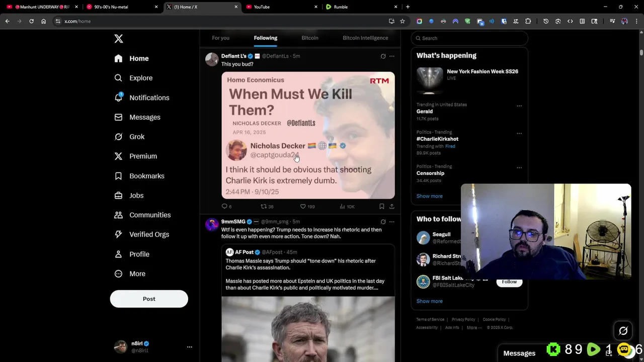Like Defiant L's post with 199 likes
The image size is (644, 362).
point(307,207)
